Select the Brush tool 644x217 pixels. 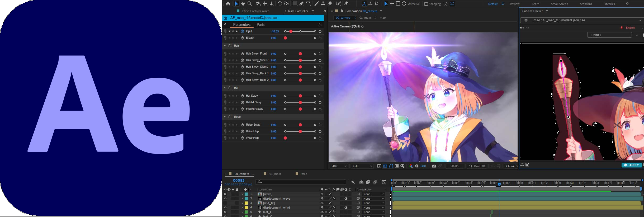(316, 4)
